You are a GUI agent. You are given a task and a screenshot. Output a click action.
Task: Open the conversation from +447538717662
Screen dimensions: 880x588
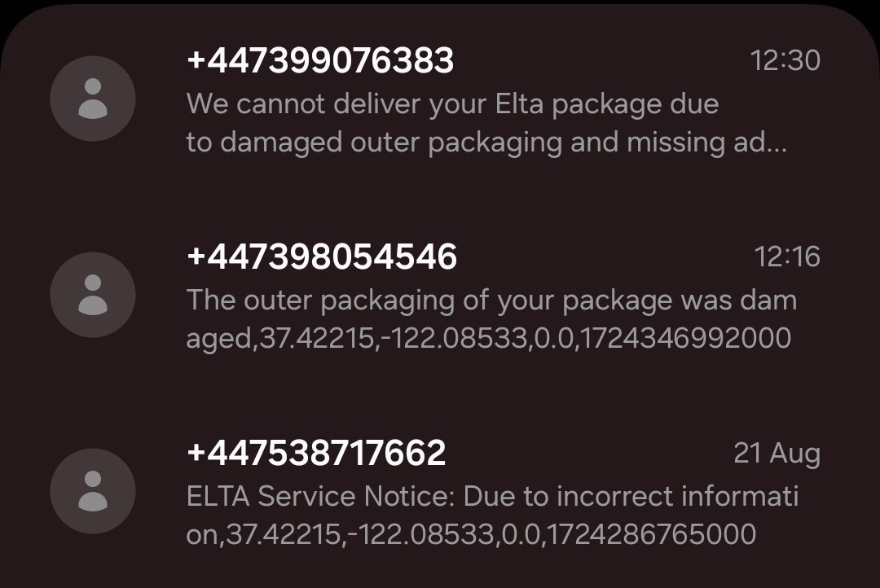pos(440,492)
